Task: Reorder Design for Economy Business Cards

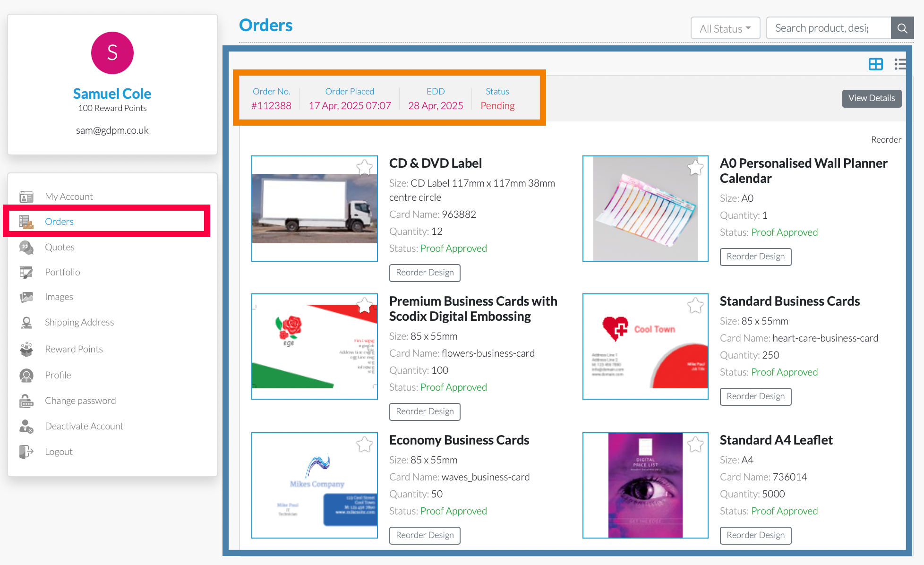Action: pos(424,535)
